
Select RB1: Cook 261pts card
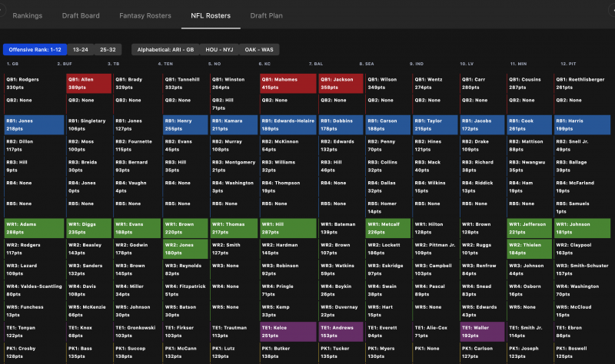pyautogui.click(x=530, y=125)
